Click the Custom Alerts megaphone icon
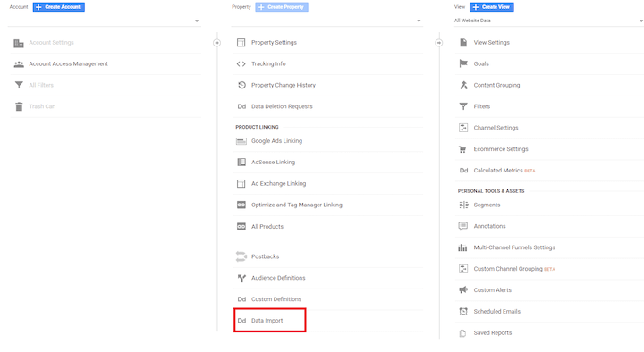This screenshot has height=352, width=644. coord(463,290)
